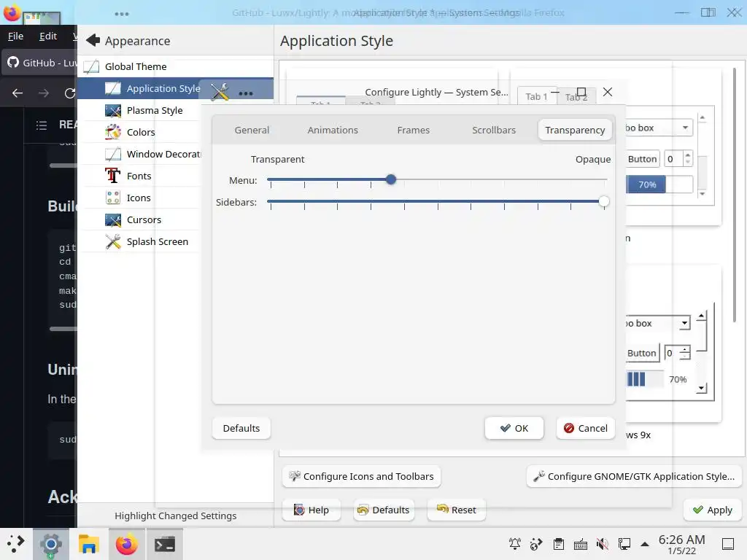This screenshot has height=560, width=747.
Task: Click the Colors palette icon
Action: click(113, 133)
